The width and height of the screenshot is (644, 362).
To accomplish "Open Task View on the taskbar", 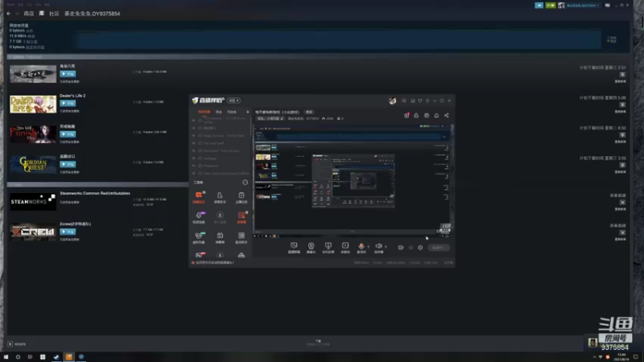I will 30,357.
